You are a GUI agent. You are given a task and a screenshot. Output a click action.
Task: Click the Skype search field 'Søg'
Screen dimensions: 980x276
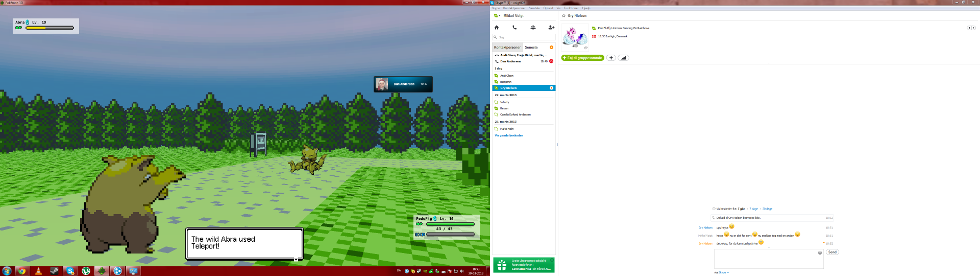tap(524, 37)
